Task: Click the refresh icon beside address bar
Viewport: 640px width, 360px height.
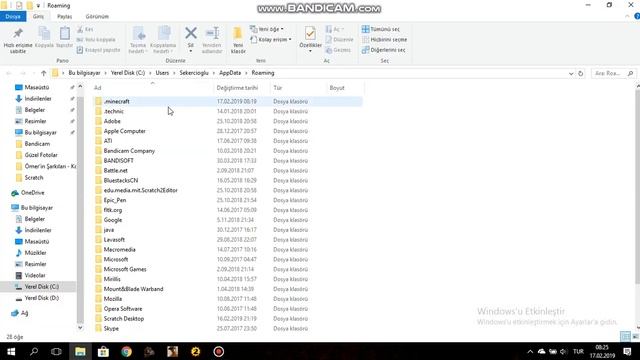Action: (x=580, y=73)
